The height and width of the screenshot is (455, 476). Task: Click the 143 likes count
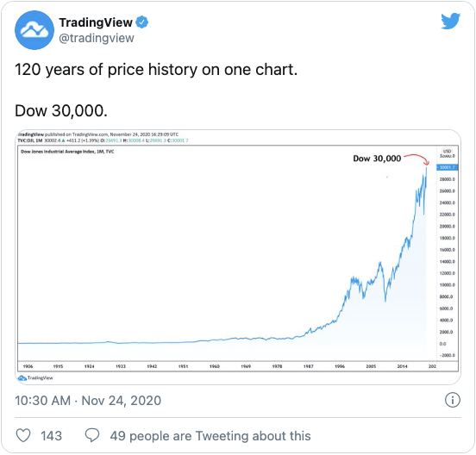(x=51, y=436)
